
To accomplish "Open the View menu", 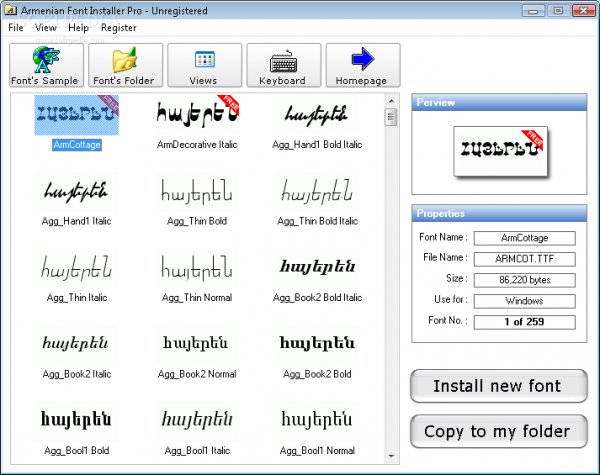I will (x=46, y=28).
